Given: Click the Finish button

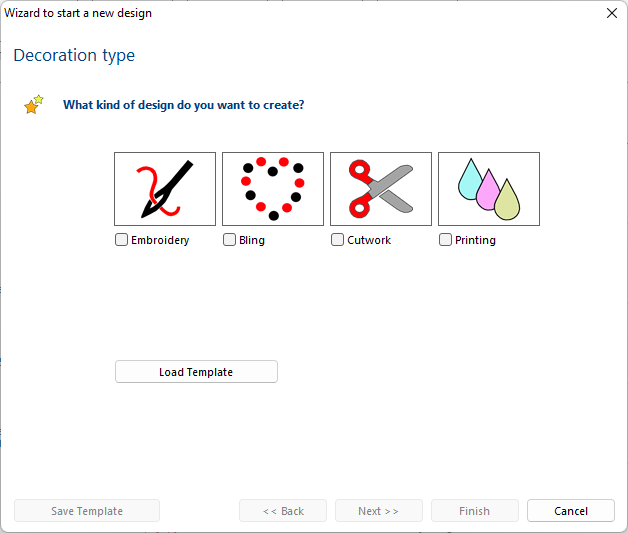Looking at the screenshot, I should click(x=475, y=511).
